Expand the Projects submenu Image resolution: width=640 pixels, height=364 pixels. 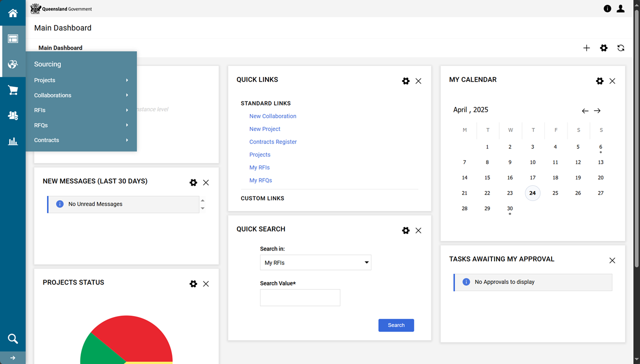pos(81,80)
